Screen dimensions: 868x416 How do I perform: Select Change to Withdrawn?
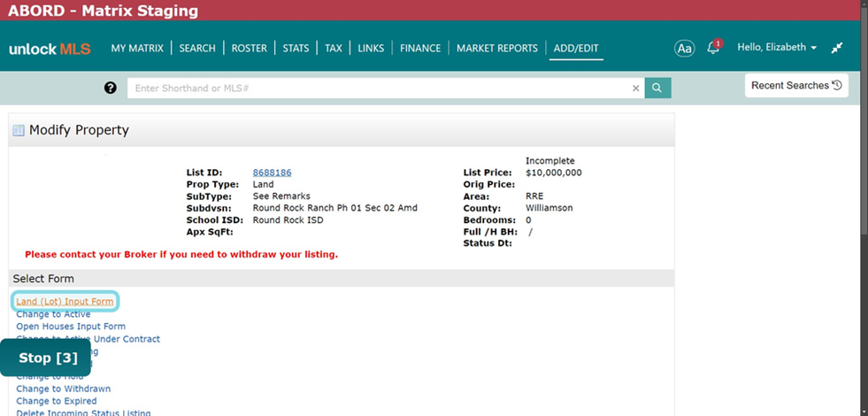[63, 389]
